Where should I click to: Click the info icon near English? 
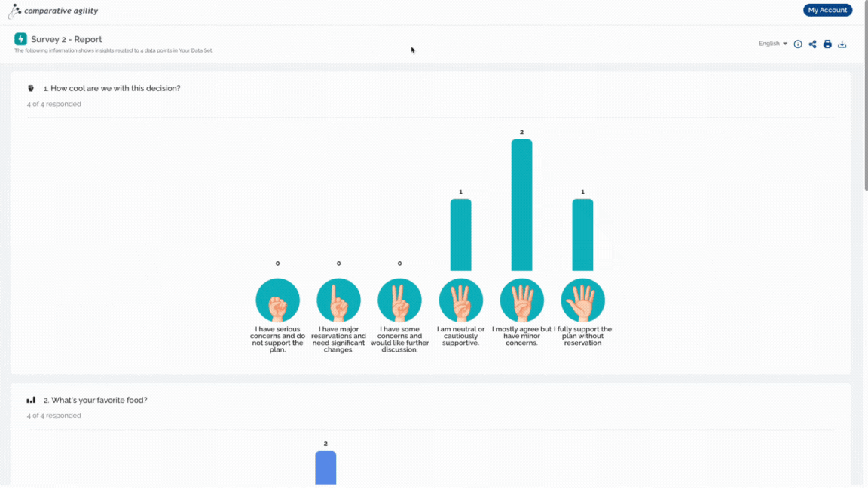pyautogui.click(x=798, y=44)
